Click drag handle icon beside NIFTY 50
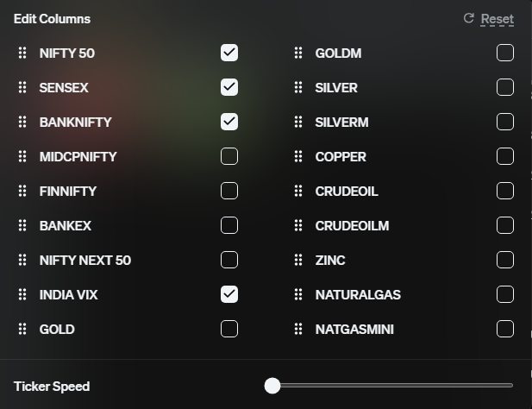The height and width of the screenshot is (409, 532). pos(22,53)
